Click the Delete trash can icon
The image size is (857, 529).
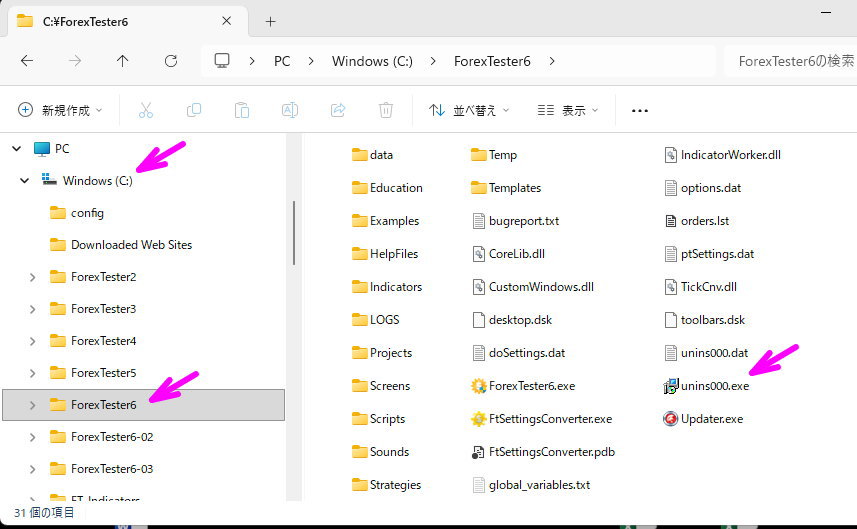pos(386,110)
